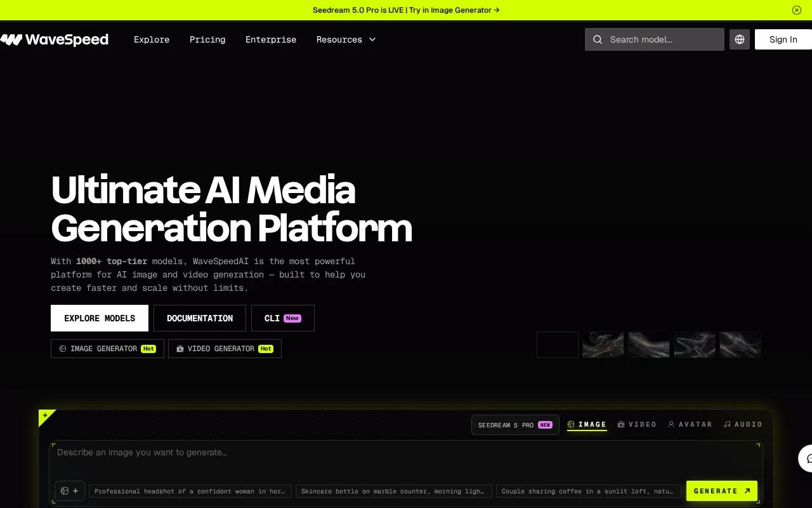Click the Explore Models button
812x508 pixels.
[x=100, y=318]
